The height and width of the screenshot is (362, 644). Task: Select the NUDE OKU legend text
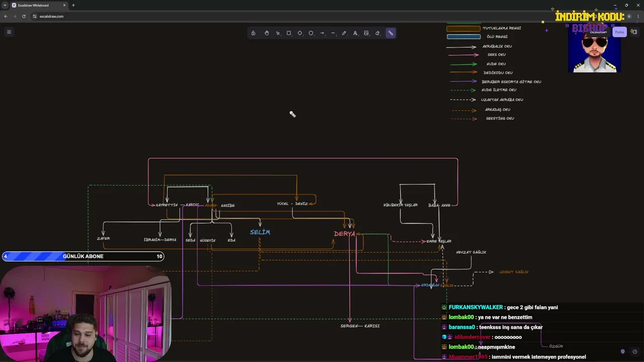[x=496, y=64]
